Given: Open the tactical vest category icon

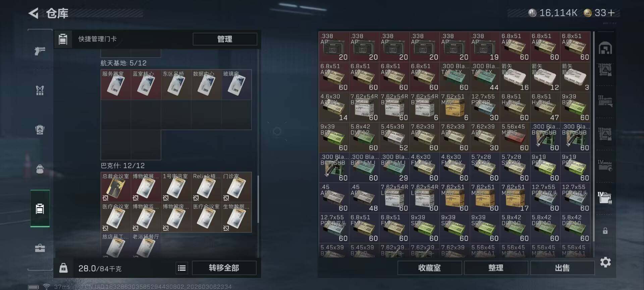Looking at the screenshot, I should click(x=40, y=90).
